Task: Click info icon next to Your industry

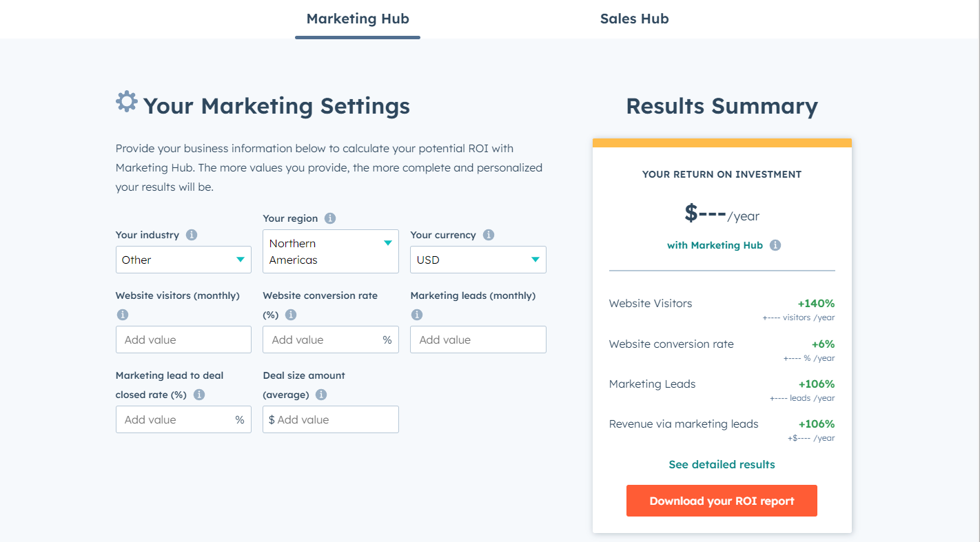Action: click(x=192, y=235)
